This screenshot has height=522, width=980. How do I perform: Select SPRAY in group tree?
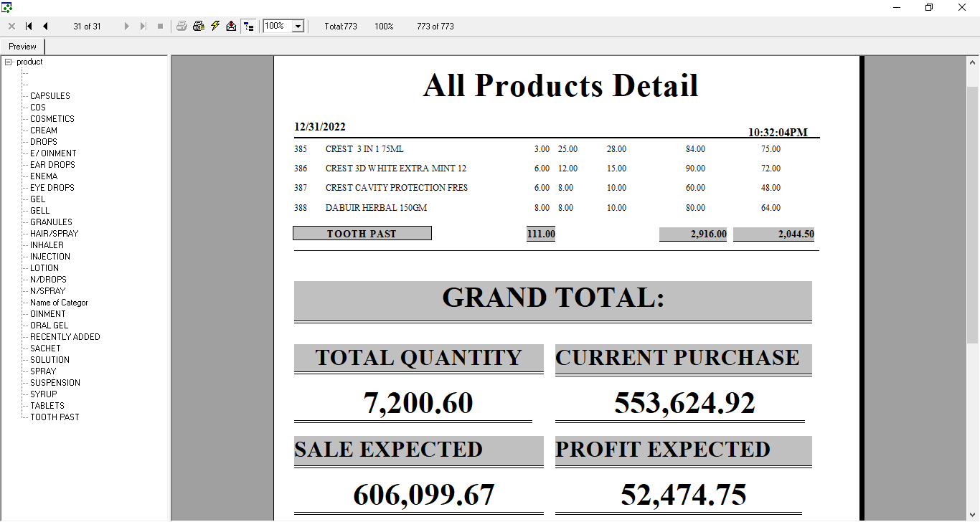(x=43, y=371)
